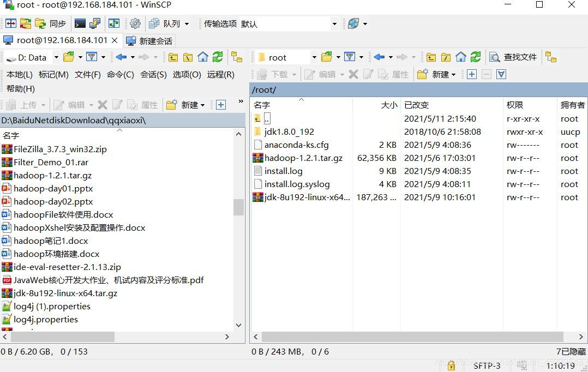The image size is (588, 372).
Task: Close the root@192.168.184.101 session tab
Action: 115,40
